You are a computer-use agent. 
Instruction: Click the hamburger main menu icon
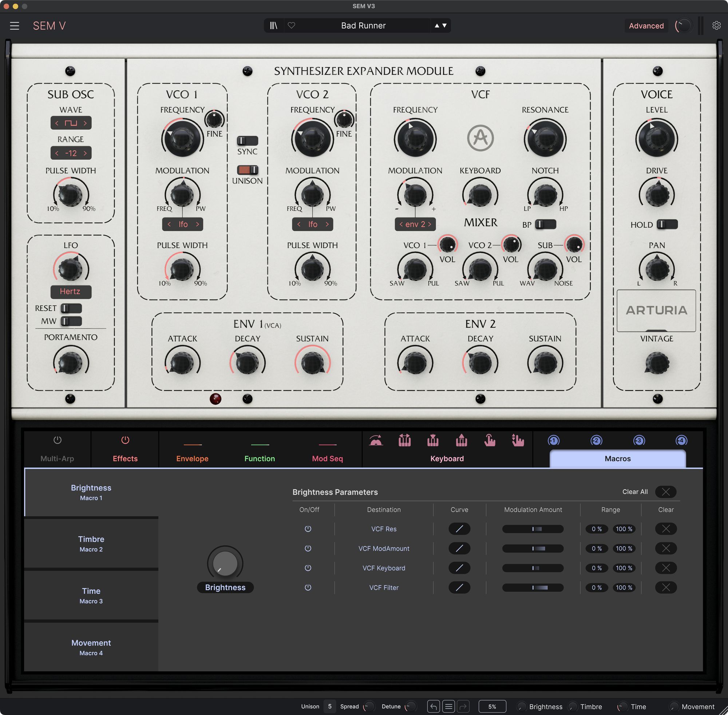(14, 25)
